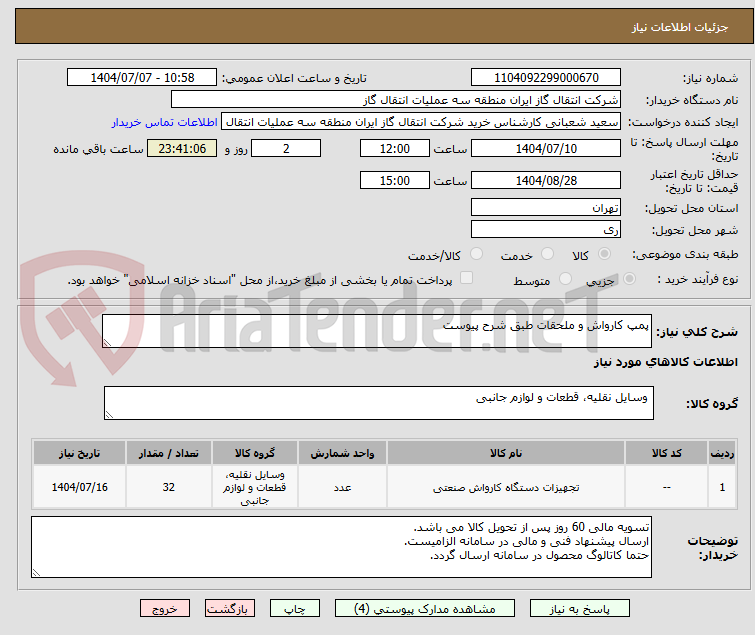The width and height of the screenshot is (755, 635).
Task: Click the resize handle of the description textarea
Action: (x=107, y=343)
